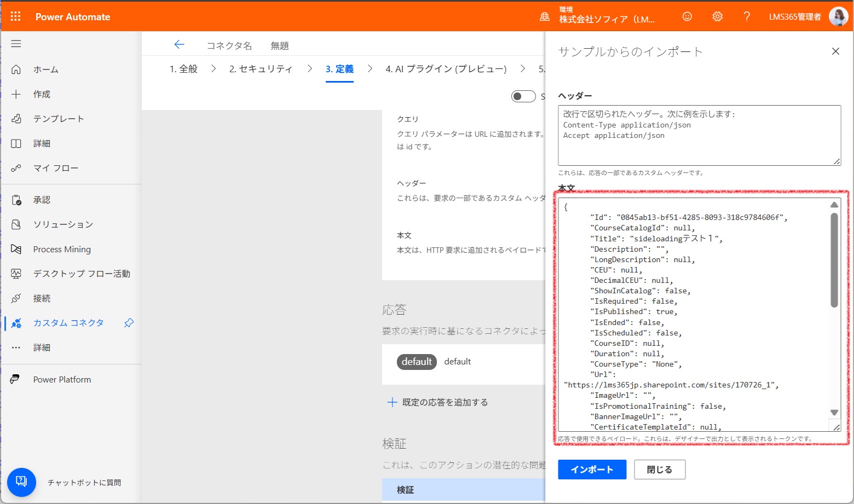Click チャットボットに質問 label
This screenshot has width=854, height=504.
pos(84,483)
